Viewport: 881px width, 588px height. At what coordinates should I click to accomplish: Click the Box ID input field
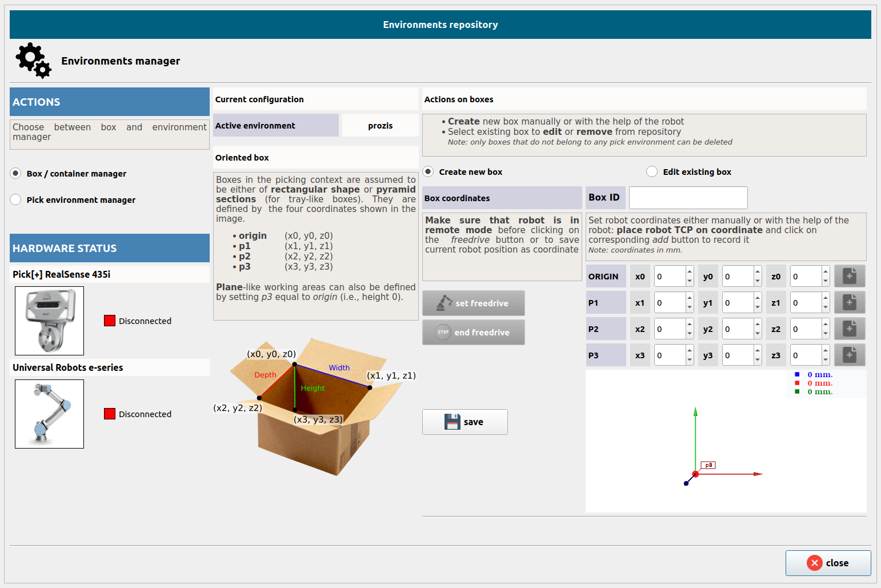[x=688, y=198]
